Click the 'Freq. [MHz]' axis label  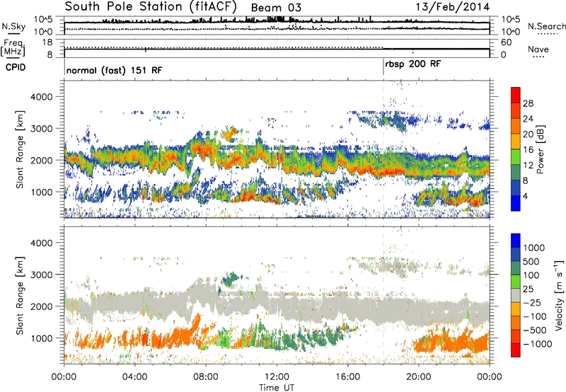click(x=13, y=48)
